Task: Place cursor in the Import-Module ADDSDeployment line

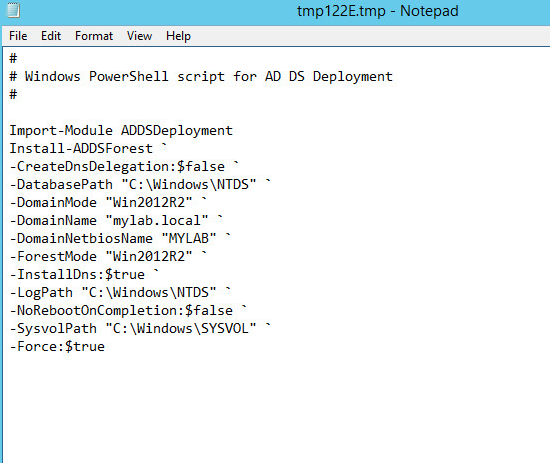Action: pos(121,130)
